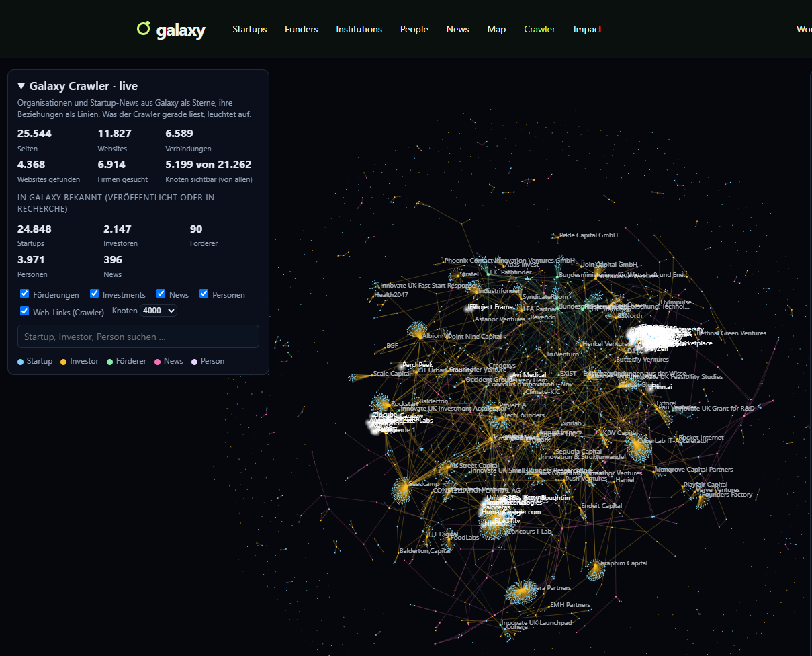This screenshot has width=812, height=656.
Task: Select the Seraphim Capital node
Action: (x=623, y=563)
